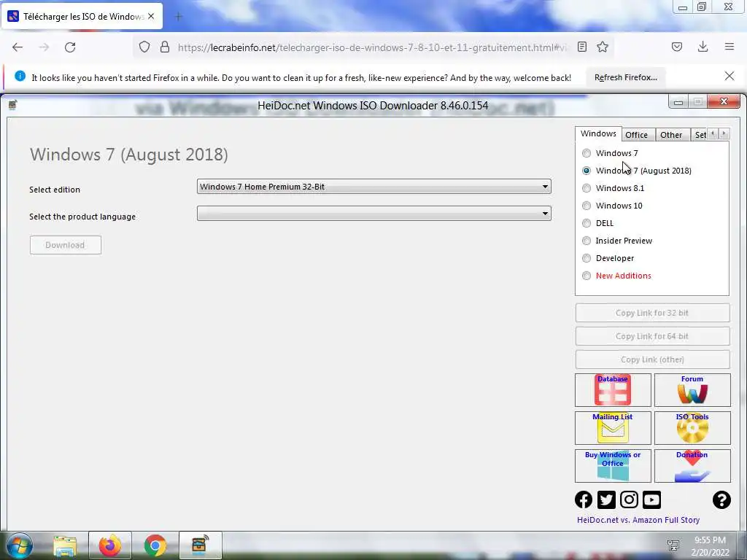The image size is (747, 560).
Task: Expand the Select edition dropdown
Action: pos(374,187)
